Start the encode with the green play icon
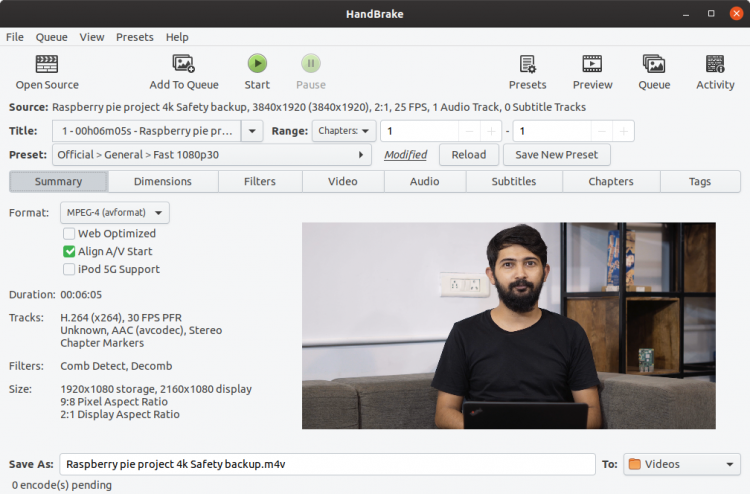 [257, 63]
